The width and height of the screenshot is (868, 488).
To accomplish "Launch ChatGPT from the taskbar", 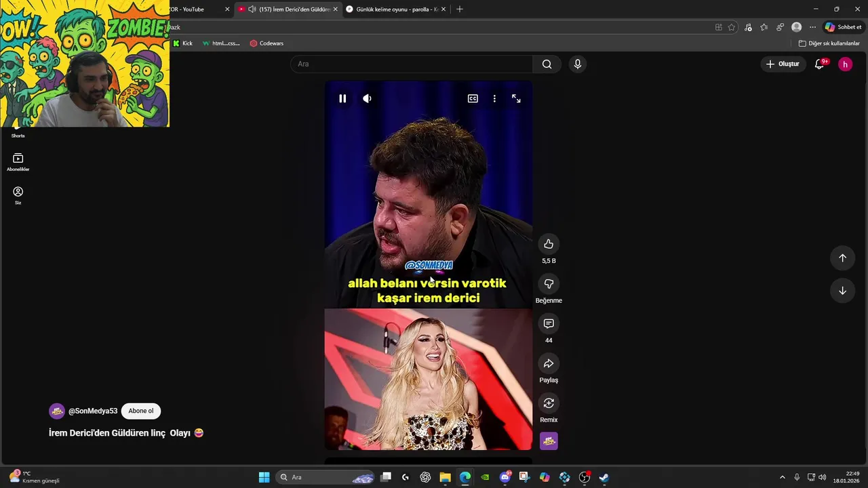I will point(425,477).
